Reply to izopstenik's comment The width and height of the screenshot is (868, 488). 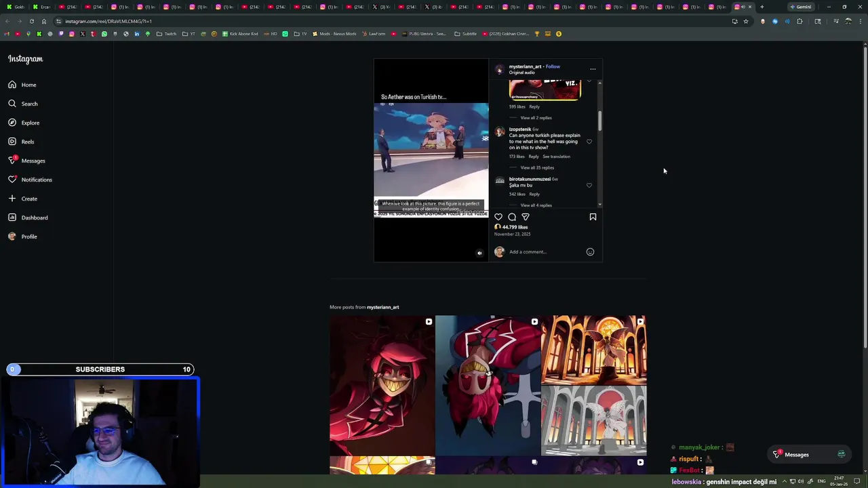534,157
